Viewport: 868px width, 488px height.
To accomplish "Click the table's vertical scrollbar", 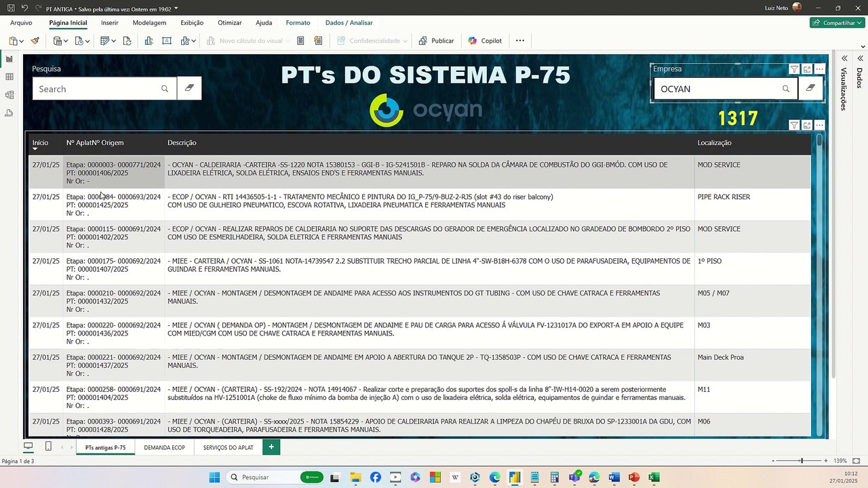I will (x=819, y=285).
